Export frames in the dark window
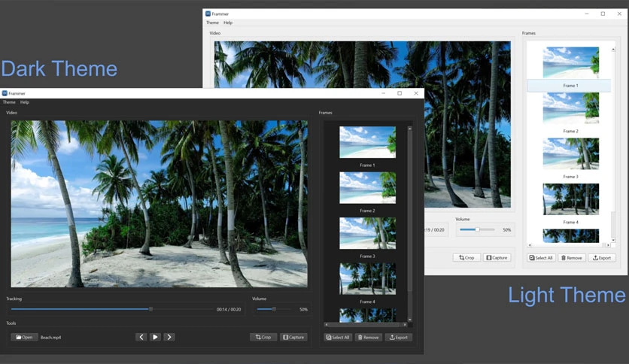Image resolution: width=629 pixels, height=364 pixels. click(399, 337)
